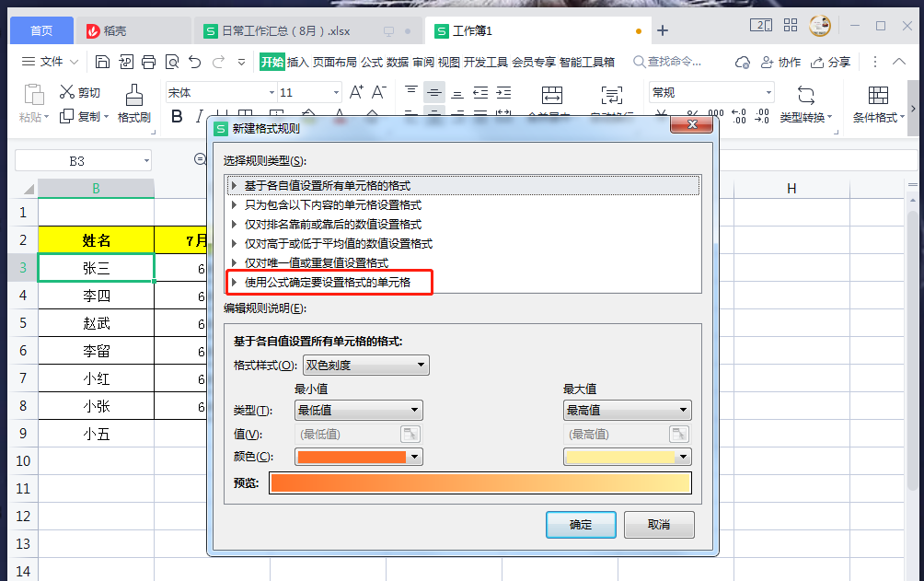This screenshot has height=581, width=924.
Task: Click the wrap text icon
Action: point(612,94)
